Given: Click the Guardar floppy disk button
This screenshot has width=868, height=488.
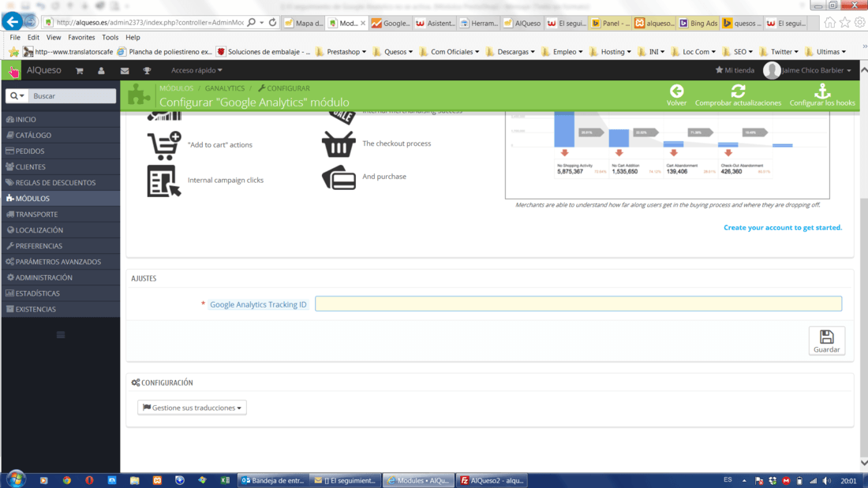Looking at the screenshot, I should click(x=826, y=341).
